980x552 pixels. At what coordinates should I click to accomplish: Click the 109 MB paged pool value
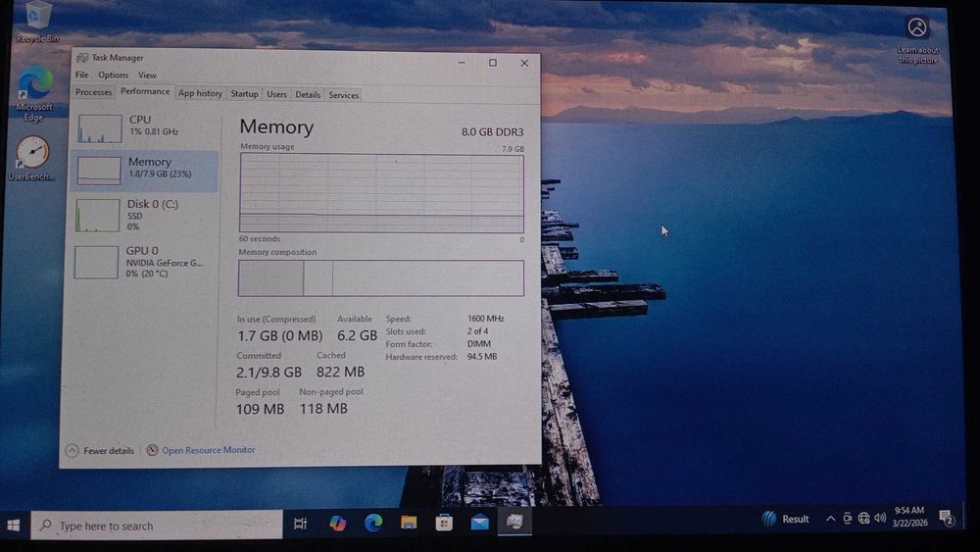[260, 409]
